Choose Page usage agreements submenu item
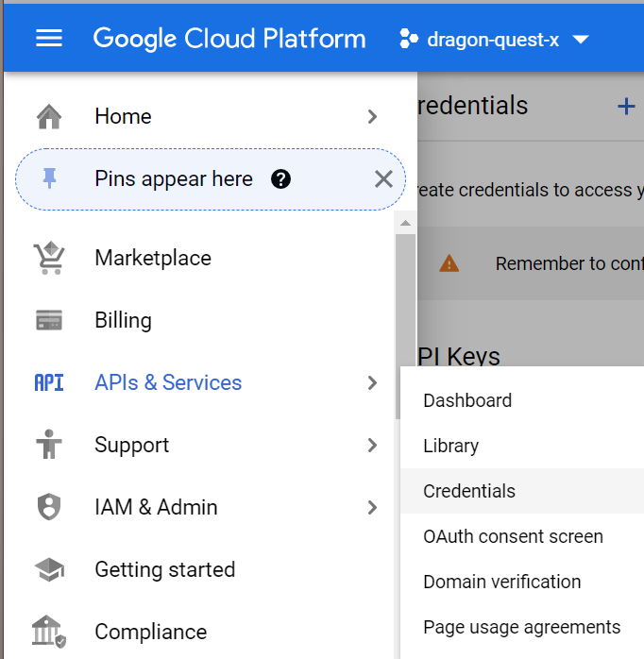The width and height of the screenshot is (644, 659). (x=522, y=627)
